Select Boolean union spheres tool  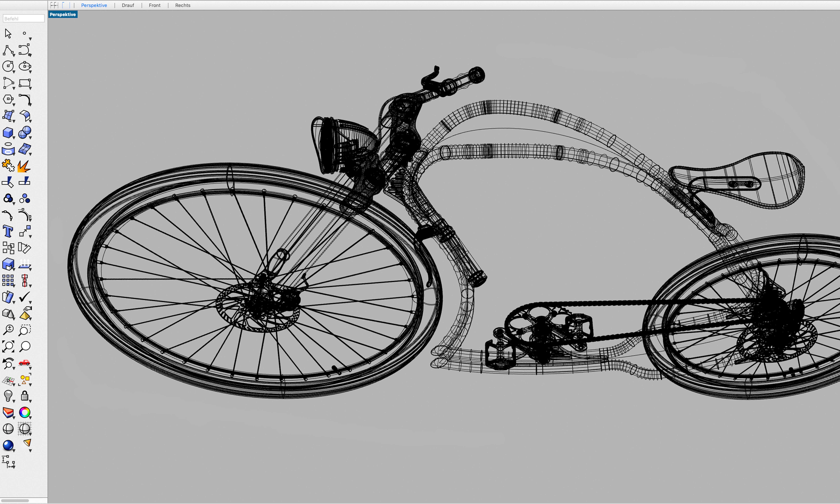(x=24, y=132)
